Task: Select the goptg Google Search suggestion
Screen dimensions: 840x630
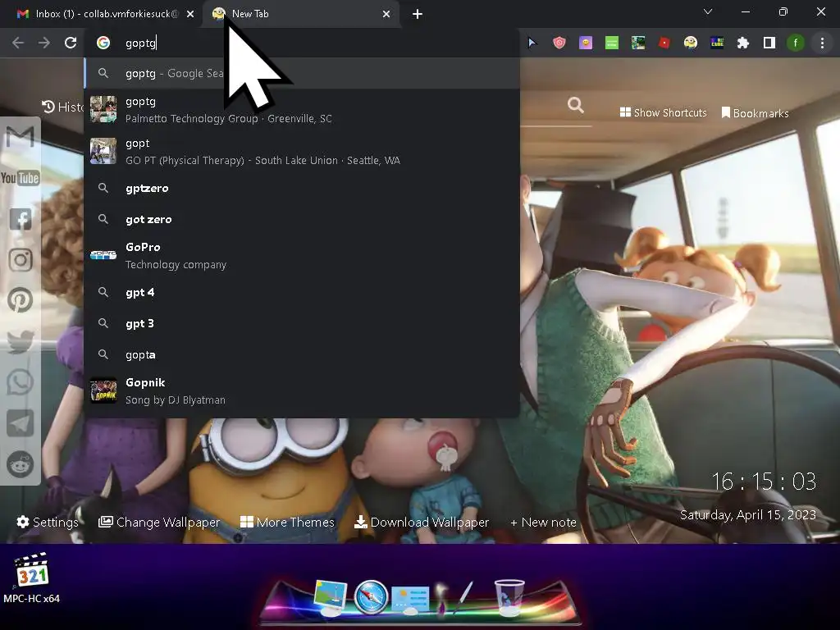Action: click(x=302, y=73)
